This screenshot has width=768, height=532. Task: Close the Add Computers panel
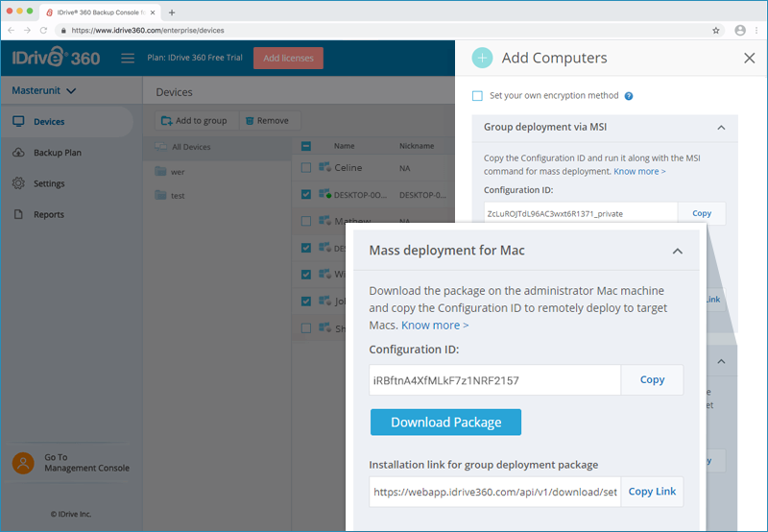(x=749, y=58)
